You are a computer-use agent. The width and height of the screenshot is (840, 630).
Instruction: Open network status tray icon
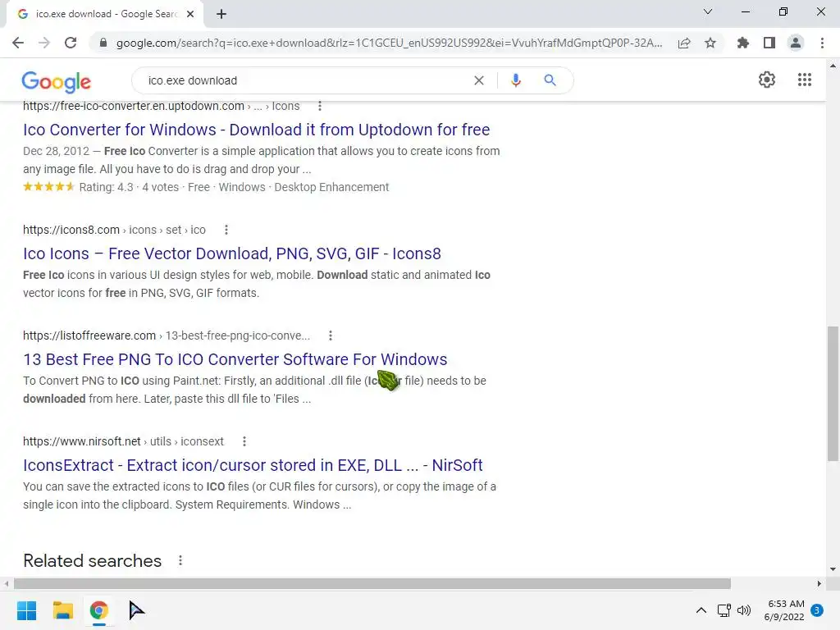[x=724, y=610]
